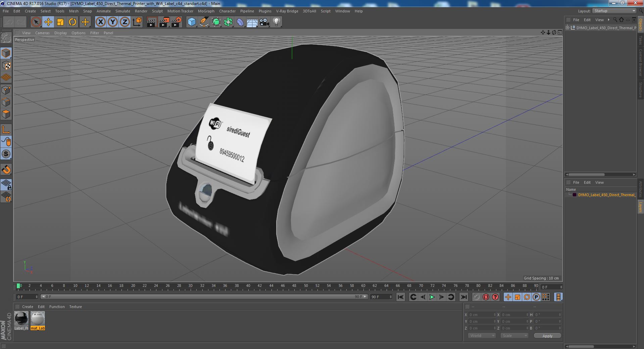
Task: Toggle rotation keyframe recording
Action: click(x=527, y=297)
